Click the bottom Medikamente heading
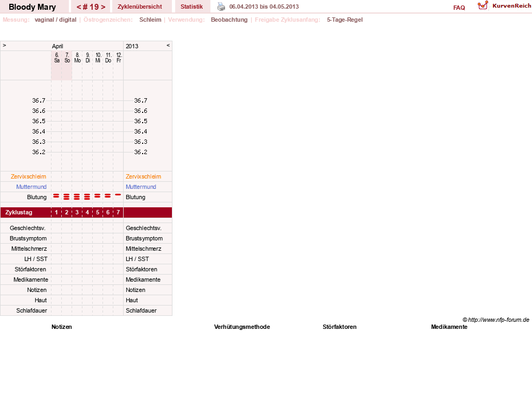The image size is (532, 413). (x=449, y=327)
